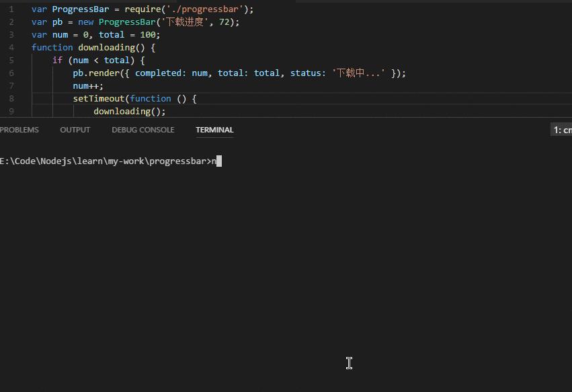Click 'total' variable in line 3 declaration
The height and width of the screenshot is (392, 572).
pyautogui.click(x=112, y=35)
